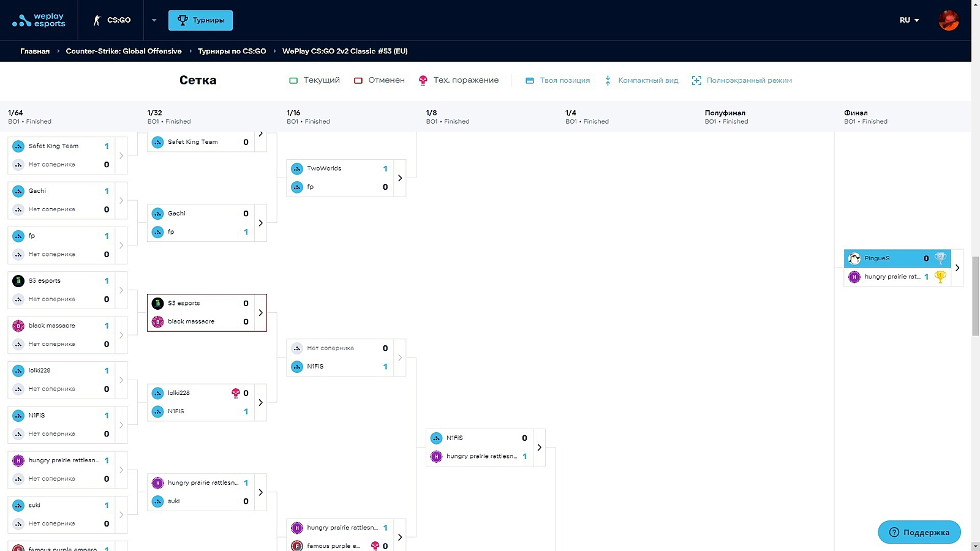Open Поддержка support chat button

(919, 532)
